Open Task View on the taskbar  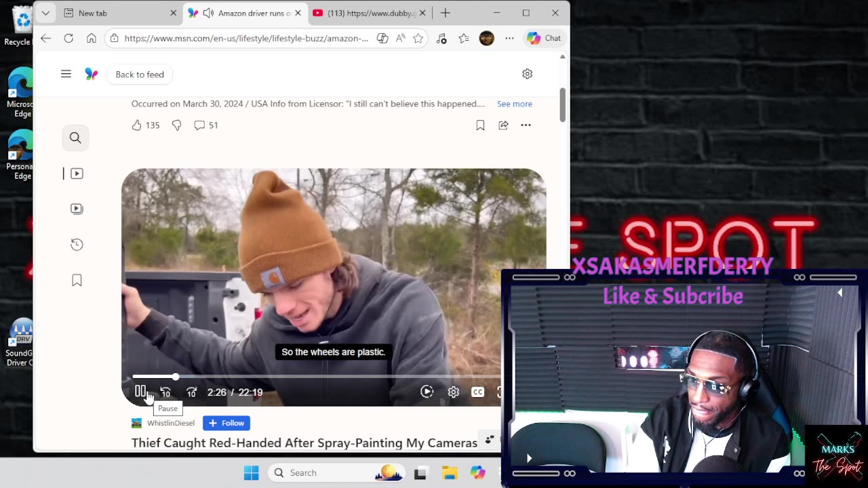click(x=420, y=472)
